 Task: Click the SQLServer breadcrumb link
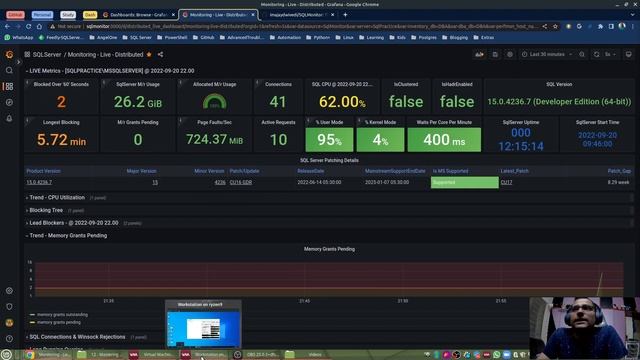pos(47,54)
